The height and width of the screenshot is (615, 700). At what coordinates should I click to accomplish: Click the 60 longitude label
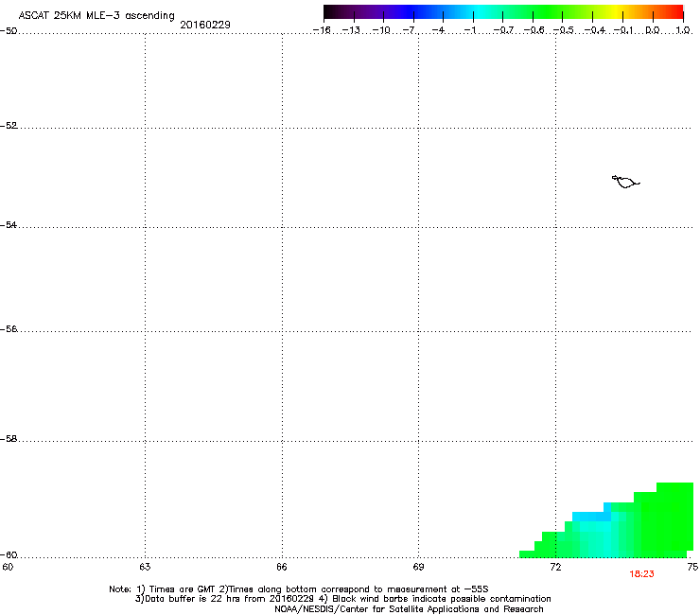click(x=8, y=567)
